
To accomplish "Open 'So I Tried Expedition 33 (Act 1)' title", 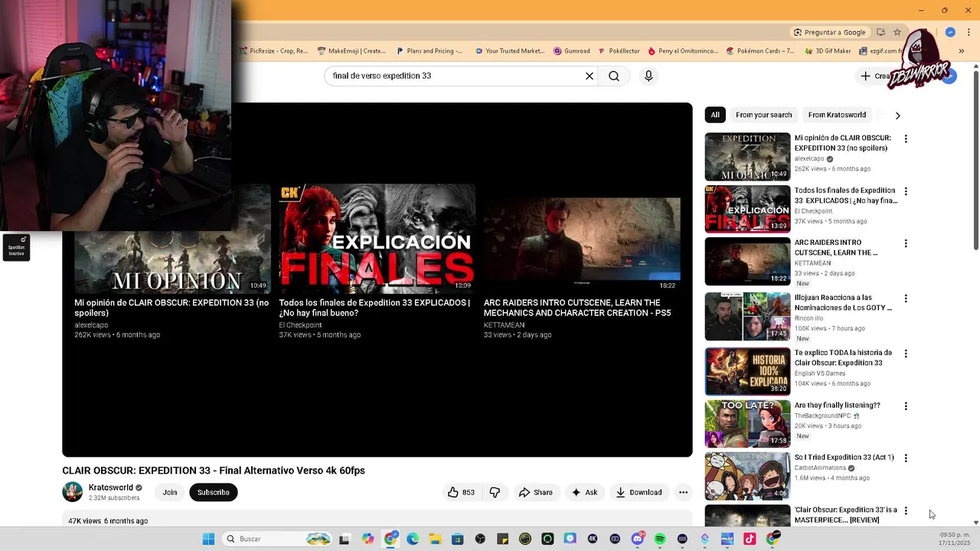I will tap(844, 458).
